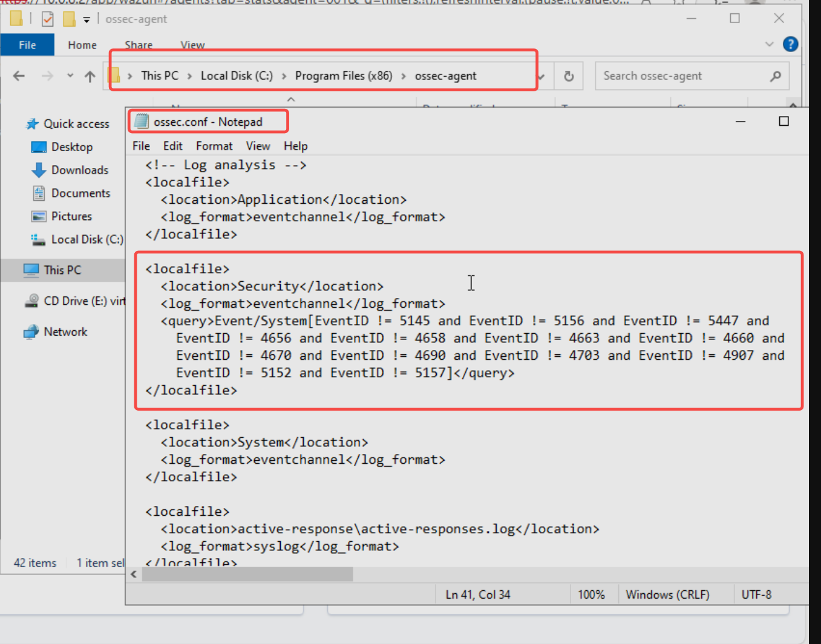Click Windows (CRLF) in status bar
This screenshot has width=821, height=644.
(x=667, y=594)
